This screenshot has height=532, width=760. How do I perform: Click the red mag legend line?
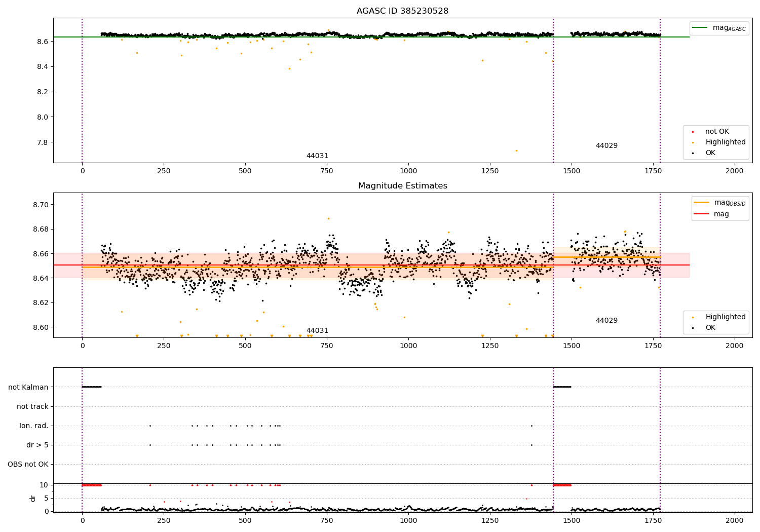click(702, 214)
